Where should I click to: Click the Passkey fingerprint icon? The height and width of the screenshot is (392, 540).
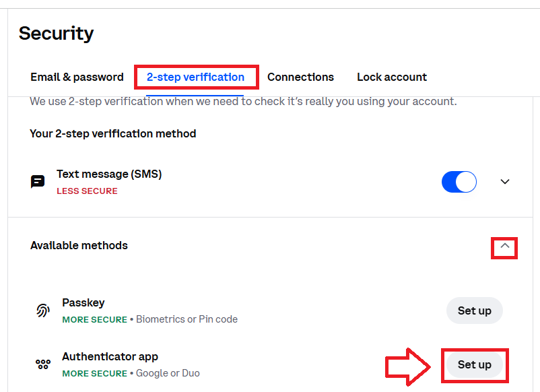(43, 311)
